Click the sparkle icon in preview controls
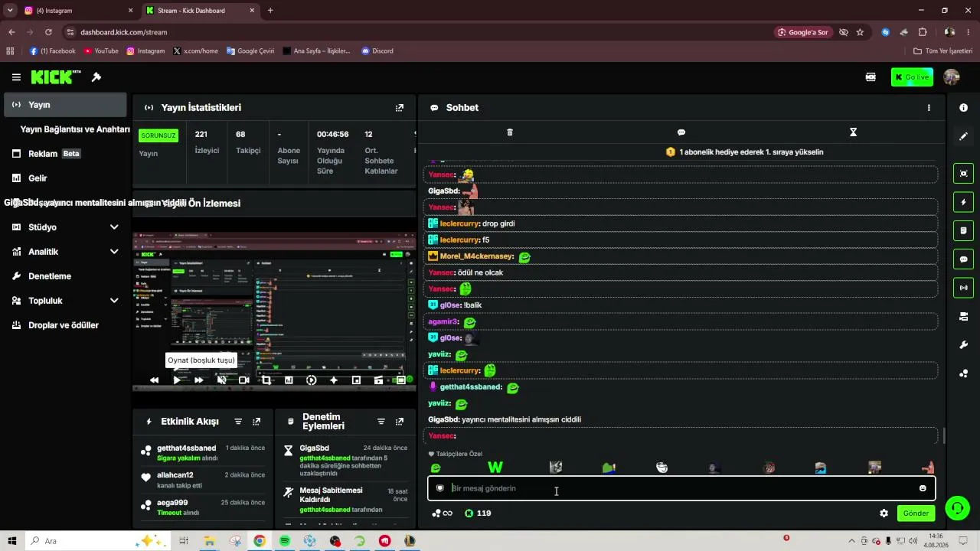Image resolution: width=980 pixels, height=551 pixels. point(333,380)
